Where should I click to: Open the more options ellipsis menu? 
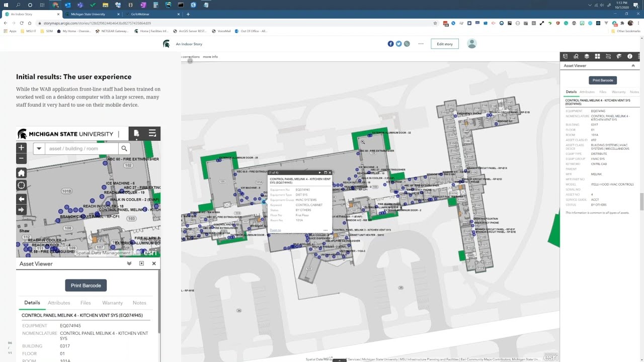[x=421, y=44]
